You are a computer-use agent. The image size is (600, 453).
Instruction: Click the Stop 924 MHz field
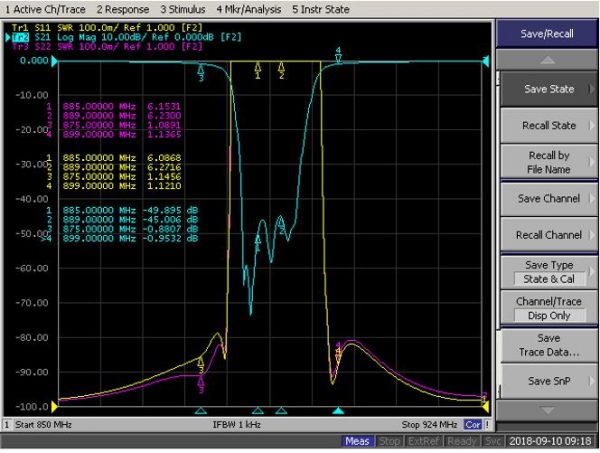pos(429,425)
